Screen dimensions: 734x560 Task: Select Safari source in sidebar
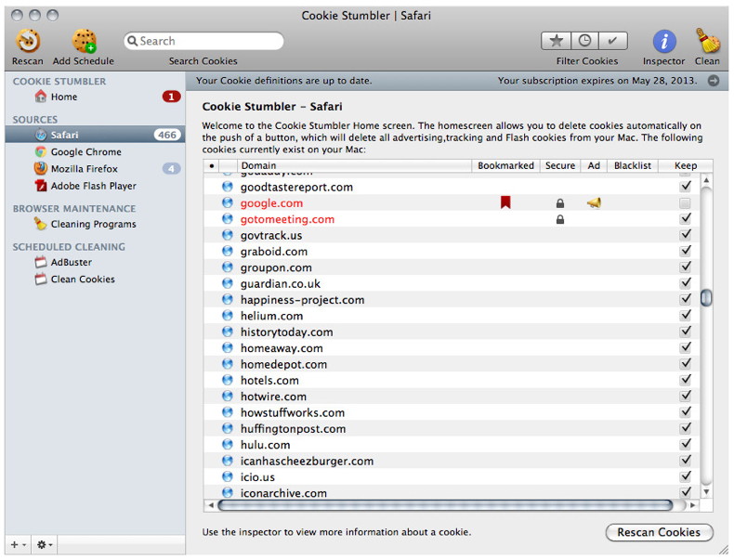click(x=95, y=135)
